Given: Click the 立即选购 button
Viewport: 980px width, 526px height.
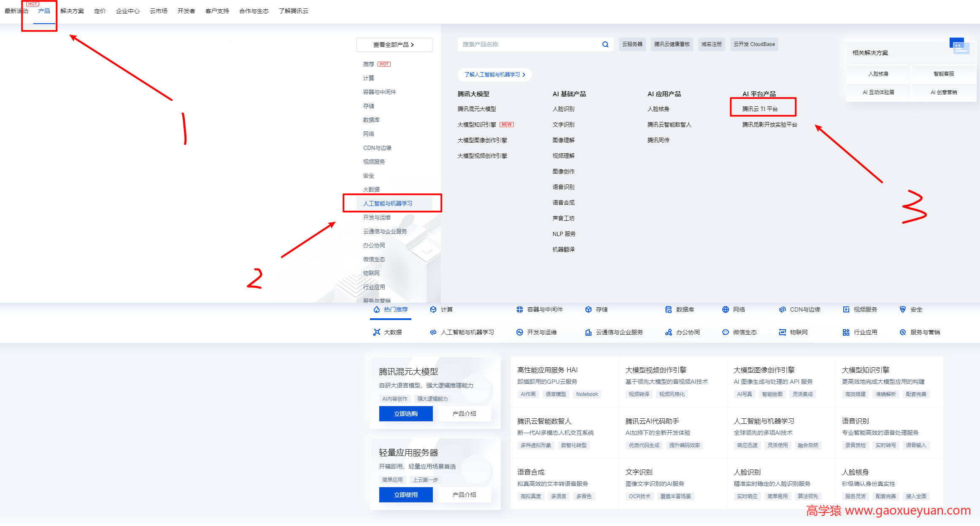Looking at the screenshot, I should [405, 414].
